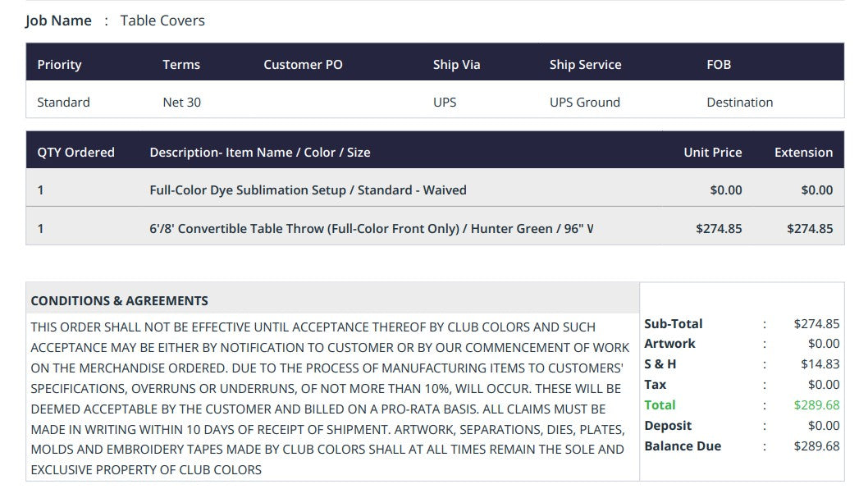Click the Unit Price column header
This screenshot has width=868, height=489.
coord(712,153)
